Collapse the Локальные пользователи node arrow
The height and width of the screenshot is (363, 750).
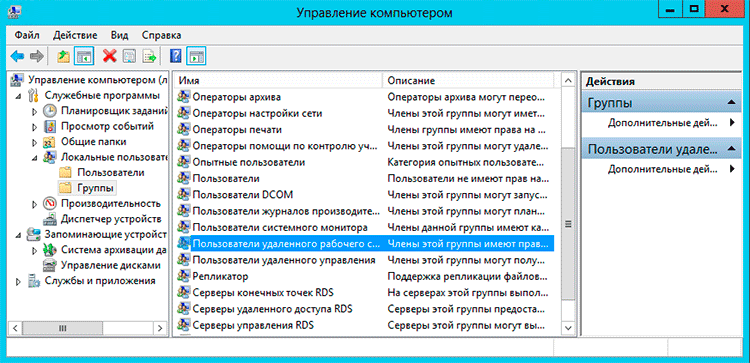pos(35,158)
